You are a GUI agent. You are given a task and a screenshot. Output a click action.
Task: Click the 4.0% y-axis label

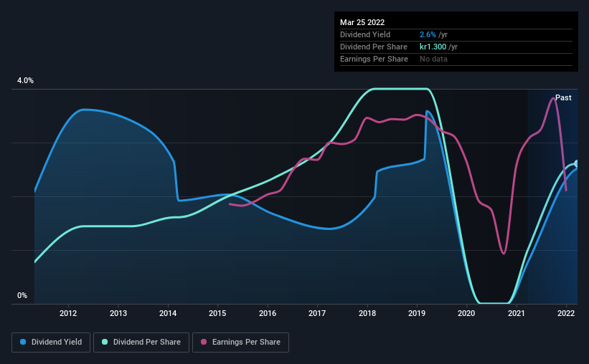tap(25, 80)
